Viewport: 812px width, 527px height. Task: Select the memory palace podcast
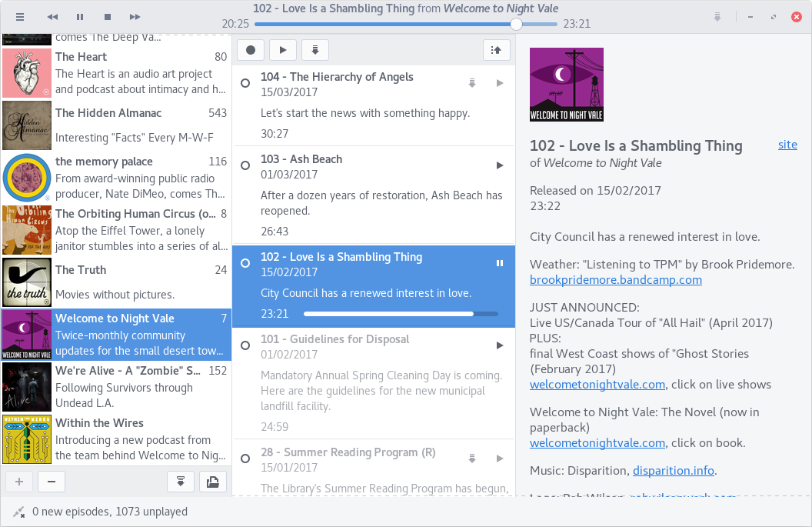click(x=116, y=178)
